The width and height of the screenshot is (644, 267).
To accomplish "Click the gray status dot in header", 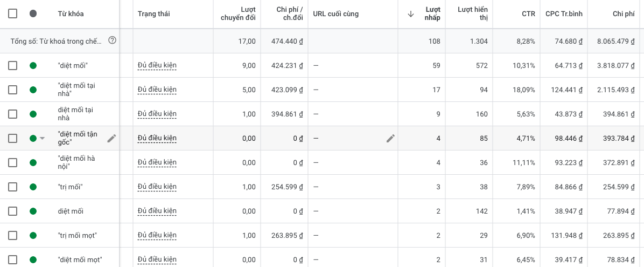I will point(33,14).
